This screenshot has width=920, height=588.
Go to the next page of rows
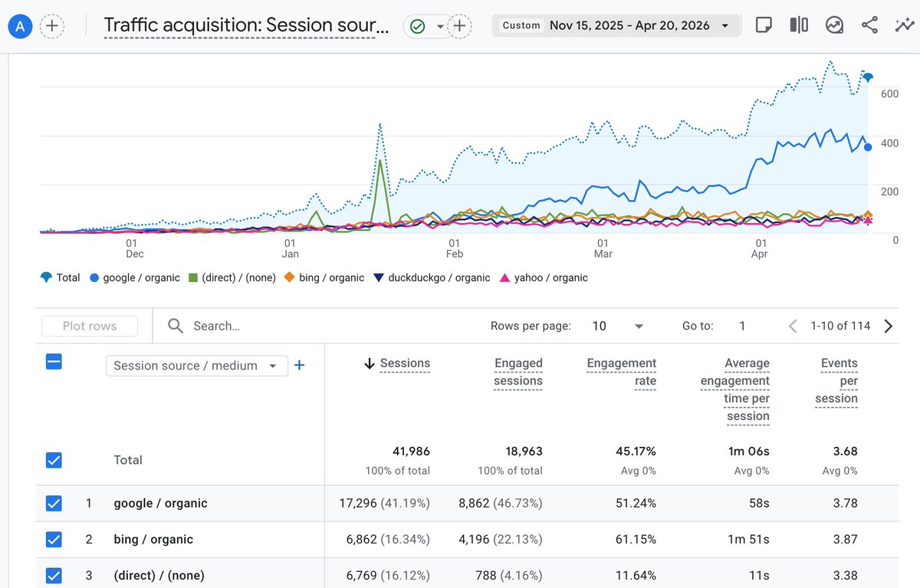[x=889, y=326]
